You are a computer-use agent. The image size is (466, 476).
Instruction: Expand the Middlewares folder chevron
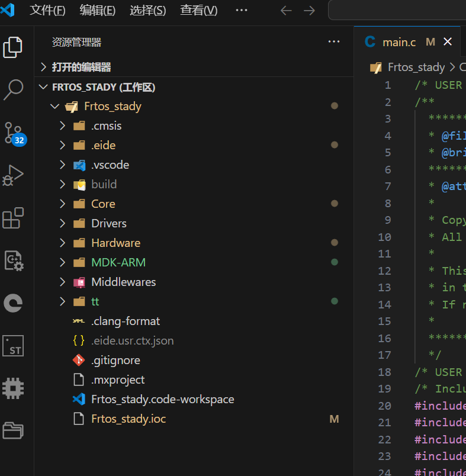62,282
